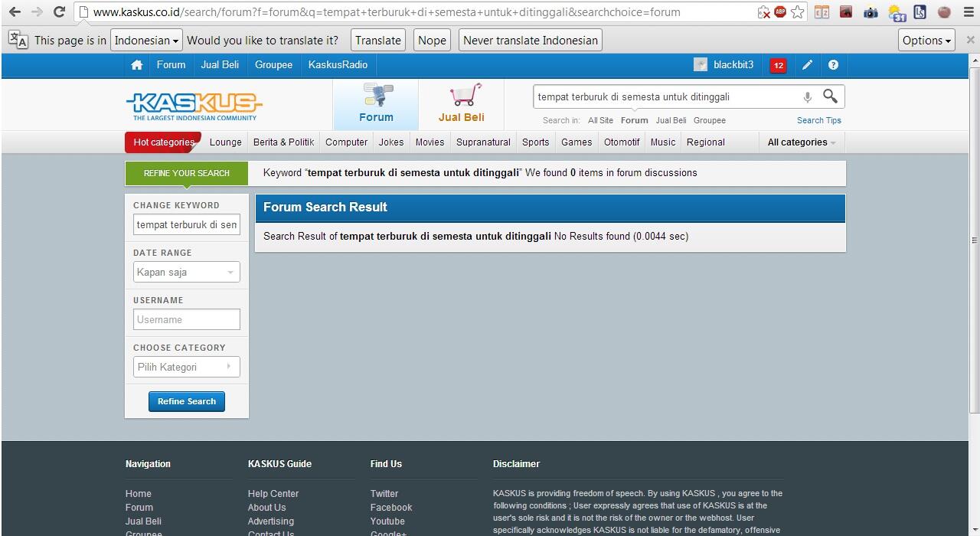Open the weather extension with sun icon
Image resolution: width=980 pixels, height=536 pixels.
tap(897, 12)
